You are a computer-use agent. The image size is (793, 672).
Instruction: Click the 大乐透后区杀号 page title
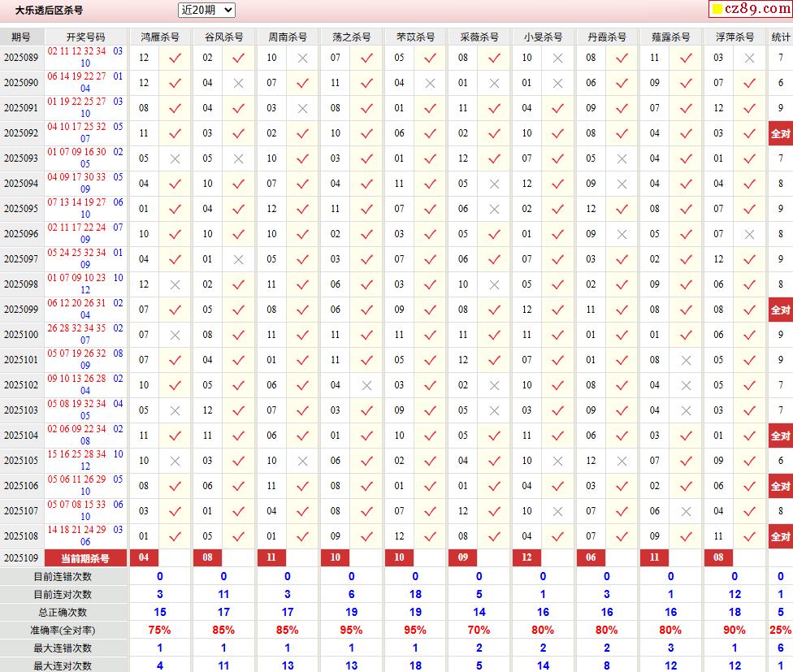(49, 10)
